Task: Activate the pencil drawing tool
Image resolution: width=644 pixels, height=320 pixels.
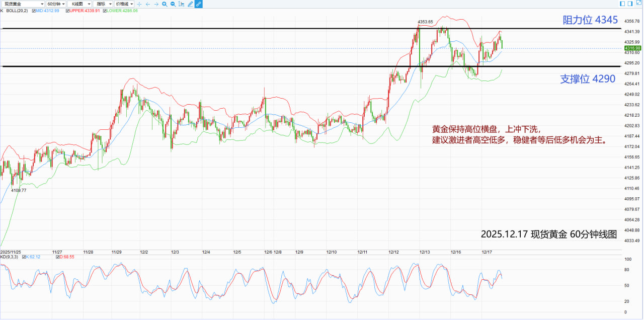Action: tap(190, 4)
